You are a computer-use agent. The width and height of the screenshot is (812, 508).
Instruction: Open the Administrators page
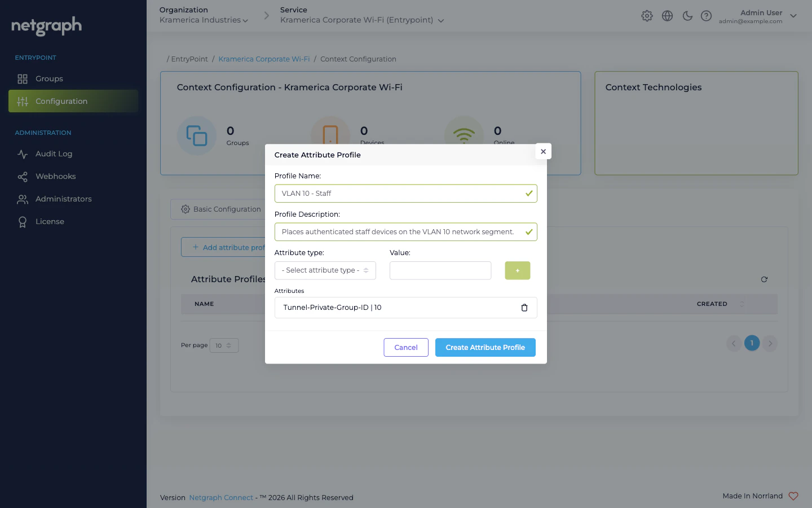62,199
